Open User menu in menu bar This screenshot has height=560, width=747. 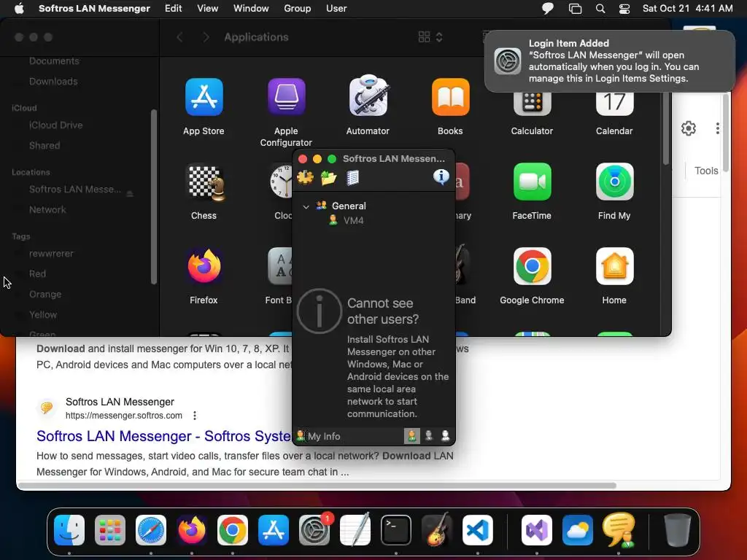click(336, 9)
